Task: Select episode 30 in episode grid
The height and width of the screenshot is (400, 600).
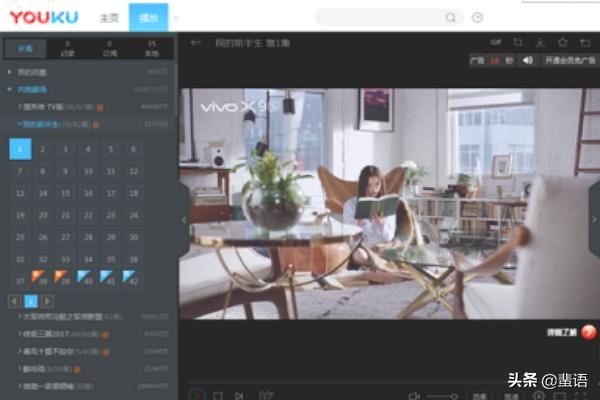Action: coord(134,237)
